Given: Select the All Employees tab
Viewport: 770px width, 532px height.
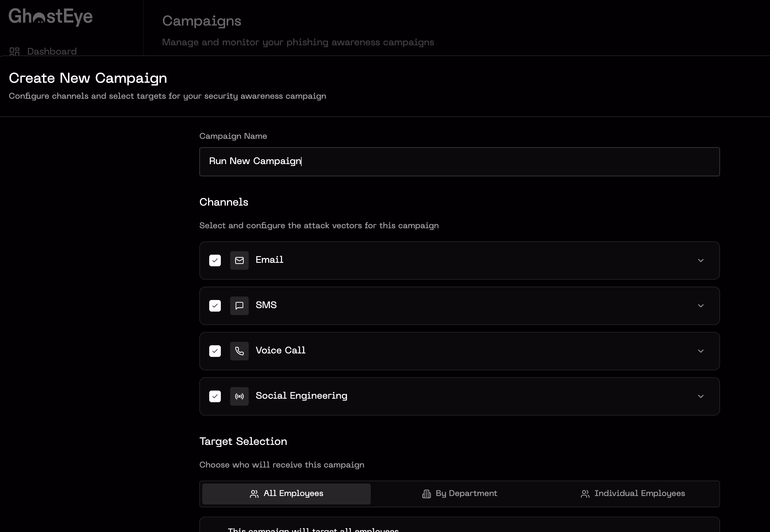Looking at the screenshot, I should (286, 494).
